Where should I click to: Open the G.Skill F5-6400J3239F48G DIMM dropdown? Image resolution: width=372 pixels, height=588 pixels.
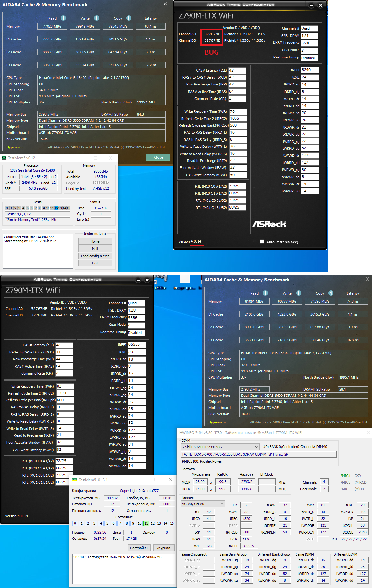220,447
